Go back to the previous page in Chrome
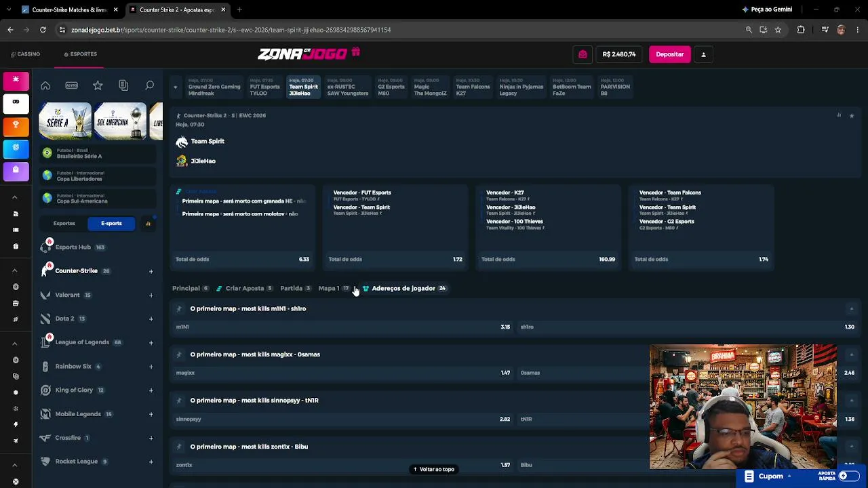868x488 pixels. [10, 30]
